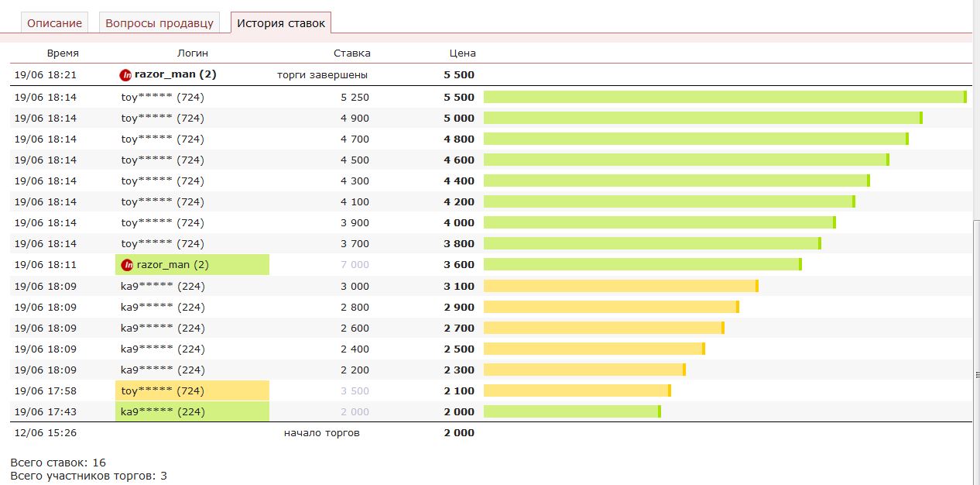Click the Ставка column header
The width and height of the screenshot is (980, 485).
click(x=351, y=53)
